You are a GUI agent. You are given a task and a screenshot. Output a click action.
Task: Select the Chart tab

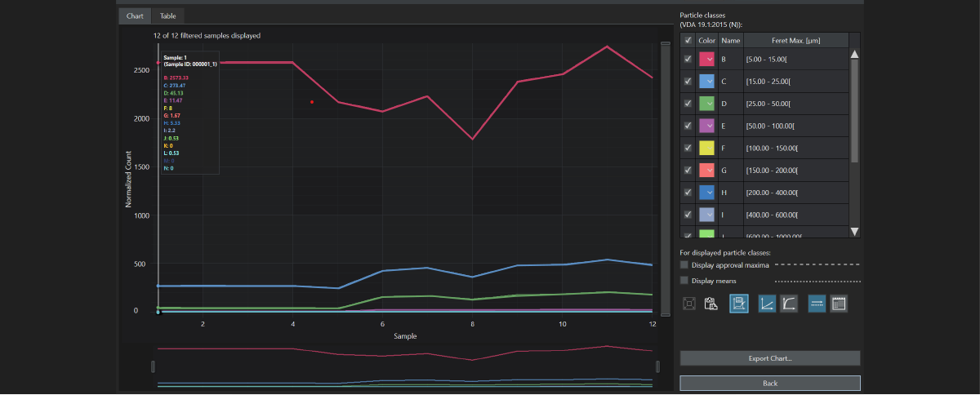(134, 16)
